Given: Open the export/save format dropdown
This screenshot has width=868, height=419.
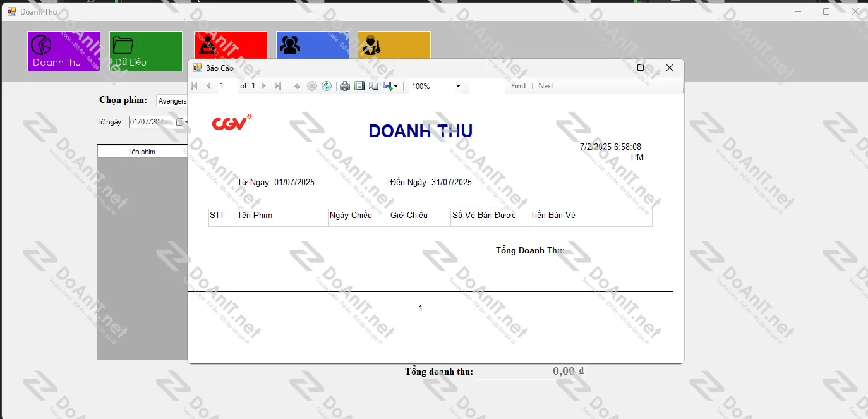Looking at the screenshot, I should (x=396, y=86).
